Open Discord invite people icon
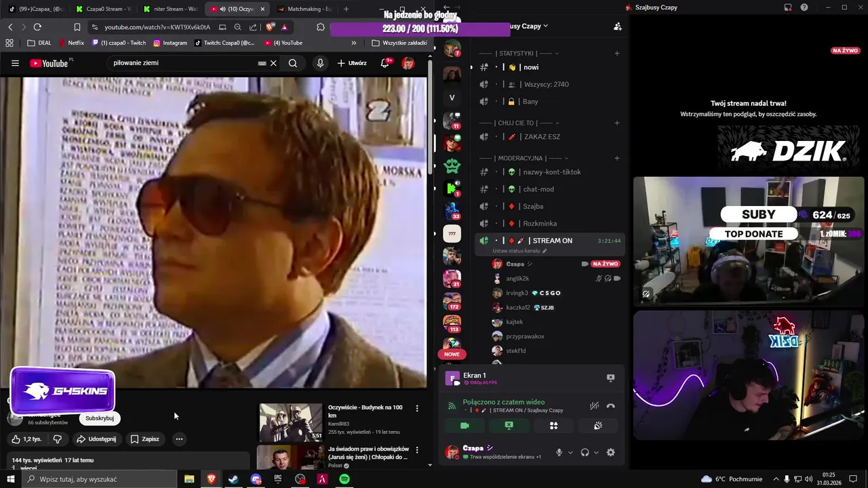This screenshot has height=488, width=868. [x=617, y=26]
